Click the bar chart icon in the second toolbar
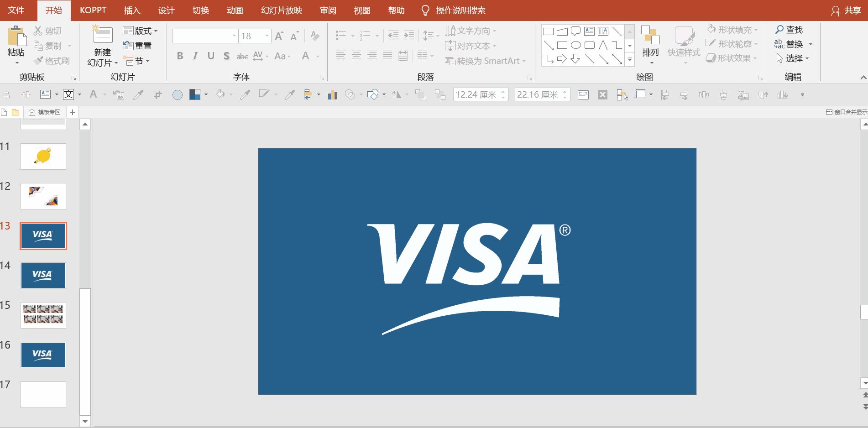This screenshot has width=868, height=428. (333, 94)
